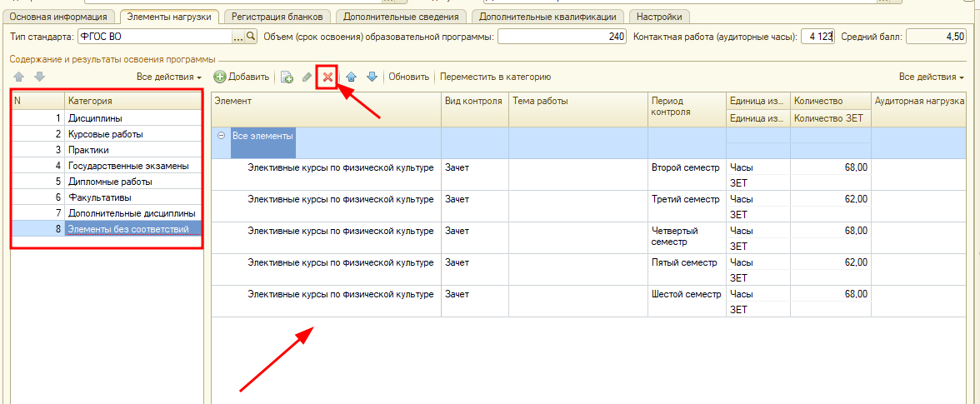
Task: Click gray up arrow in category panel
Action: 18,77
